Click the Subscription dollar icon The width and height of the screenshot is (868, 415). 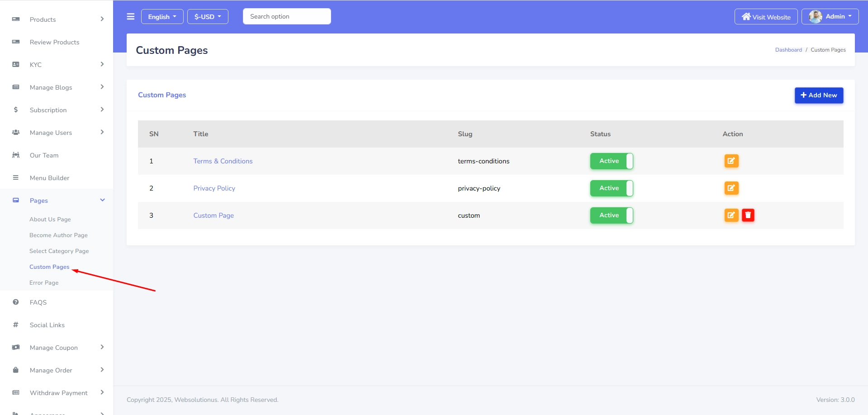coord(16,110)
